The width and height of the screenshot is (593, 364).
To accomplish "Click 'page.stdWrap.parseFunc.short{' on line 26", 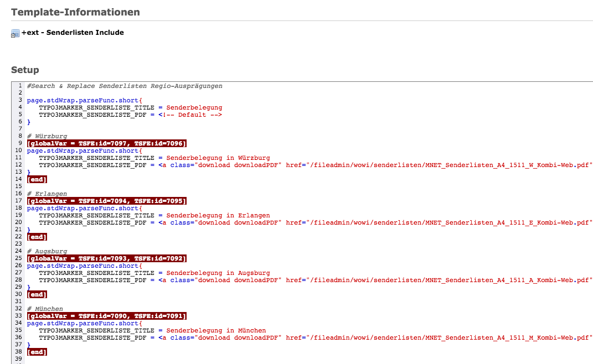I will click(x=85, y=266).
